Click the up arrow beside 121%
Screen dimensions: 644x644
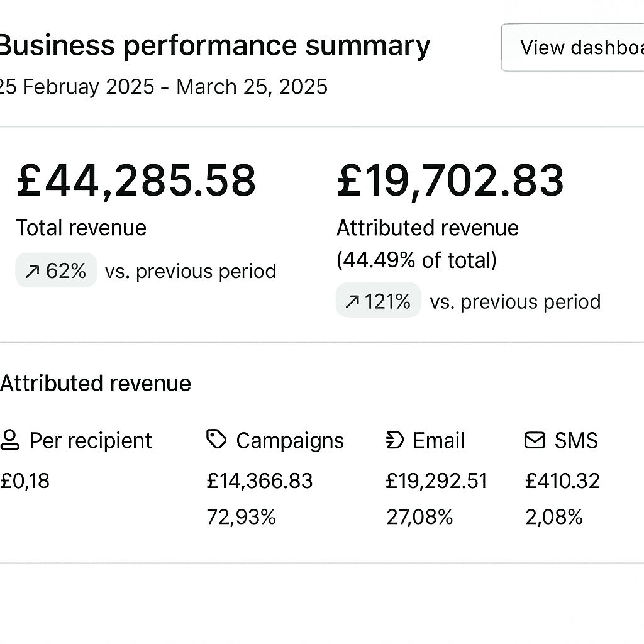(x=352, y=301)
